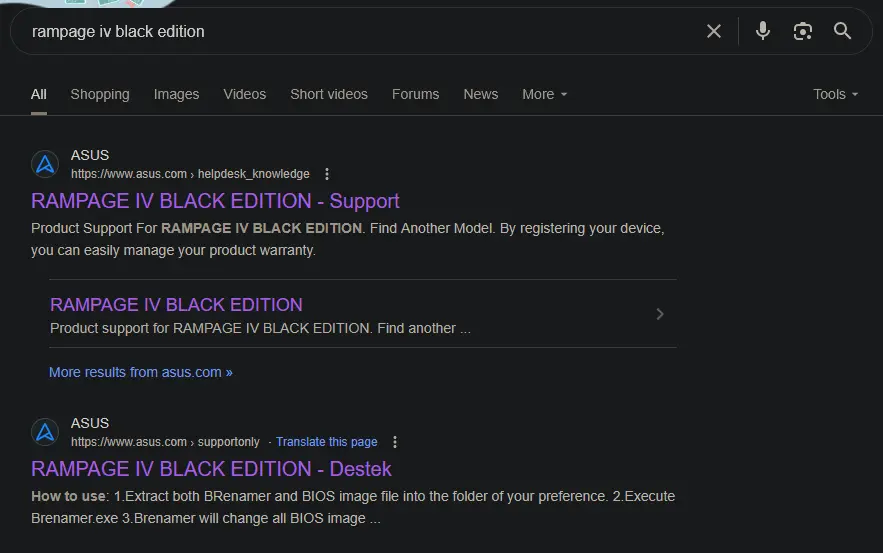Open options menu for helpdesk_knowledge result
The image size is (883, 553).
pos(327,174)
